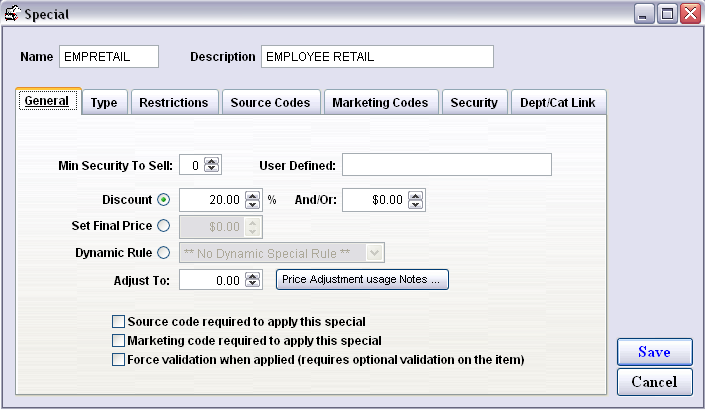
Task: Open the Restrictions tab
Action: (x=174, y=102)
